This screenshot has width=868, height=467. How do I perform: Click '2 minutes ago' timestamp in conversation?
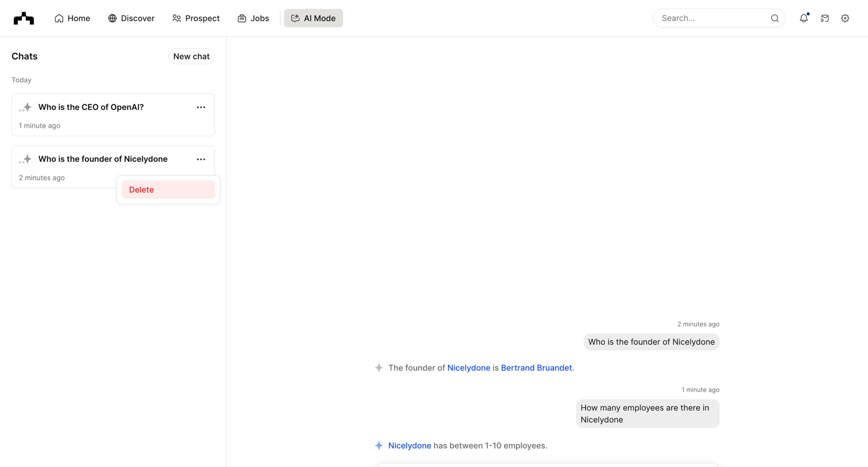point(698,324)
